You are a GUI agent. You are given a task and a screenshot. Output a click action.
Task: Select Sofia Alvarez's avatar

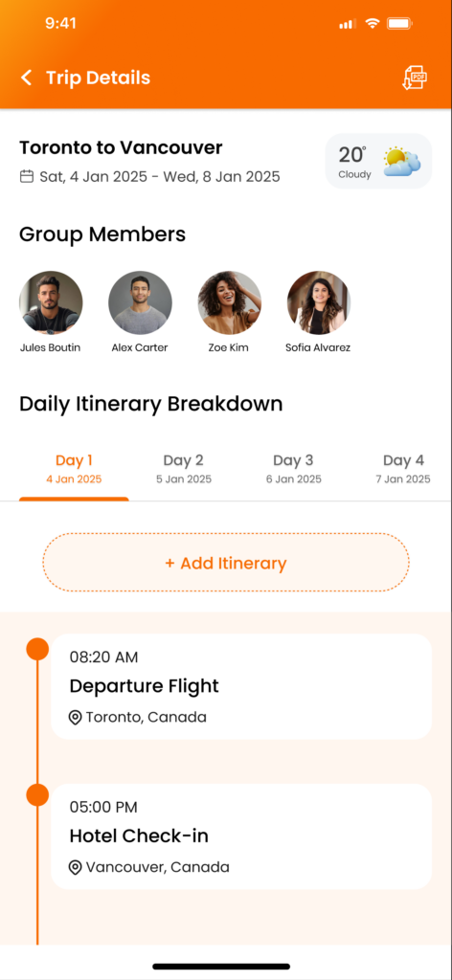click(x=319, y=302)
